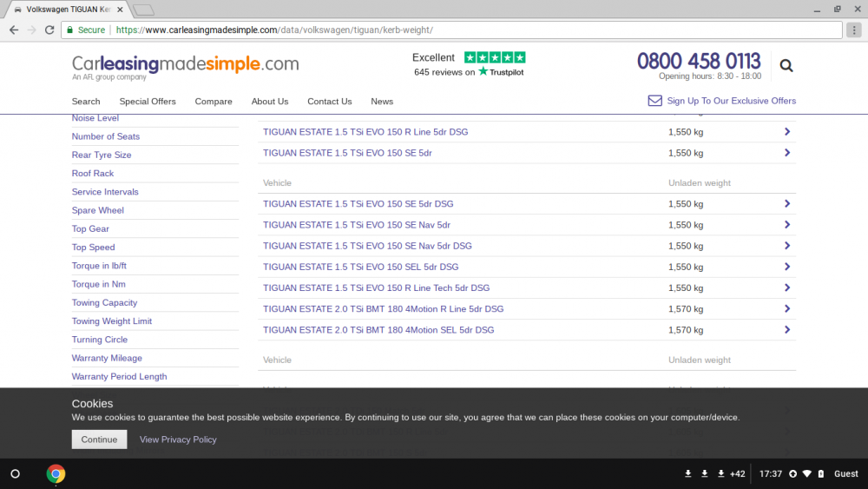Click 645 reviews on Trustpilot text
Image resolution: width=868 pixels, height=489 pixels.
click(x=469, y=72)
